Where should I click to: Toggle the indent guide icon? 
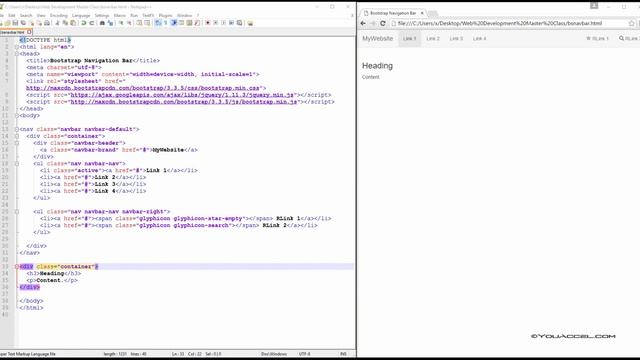(174, 23)
